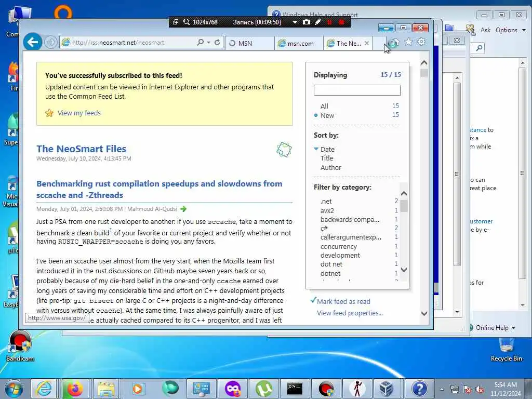Filter by the concurrency category

pos(339,247)
